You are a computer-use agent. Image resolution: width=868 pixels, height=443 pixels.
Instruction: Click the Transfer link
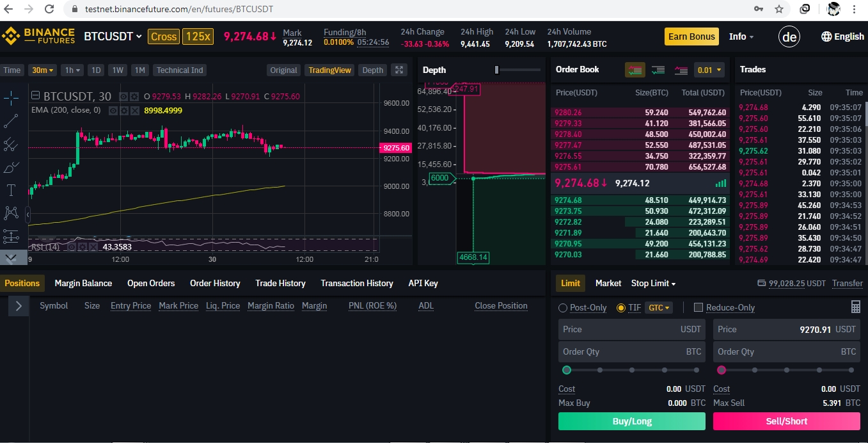tap(848, 283)
